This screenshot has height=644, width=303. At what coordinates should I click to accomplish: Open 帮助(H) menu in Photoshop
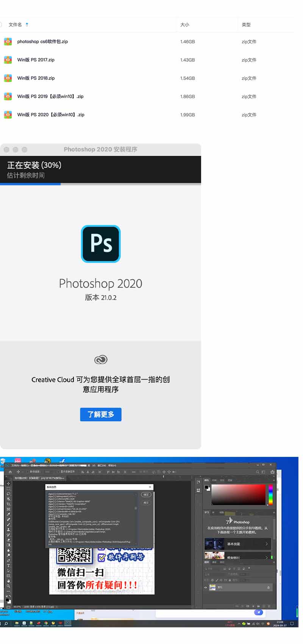(112, 465)
